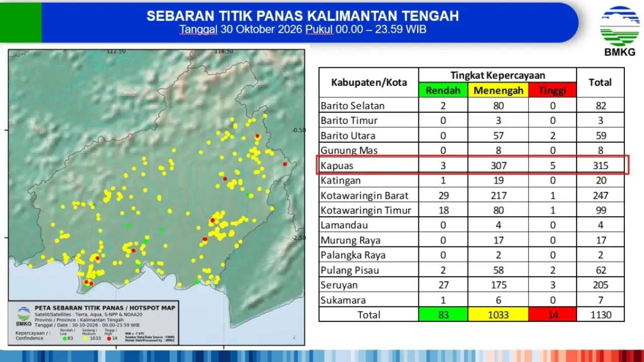Click Kapuas Menengah value 307

(x=498, y=165)
